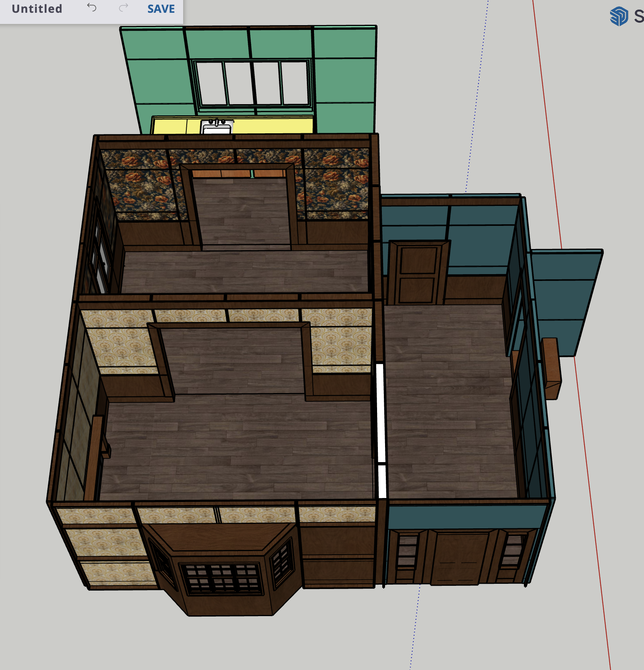
Task: Click the SketchUp logo icon
Action: click(619, 16)
